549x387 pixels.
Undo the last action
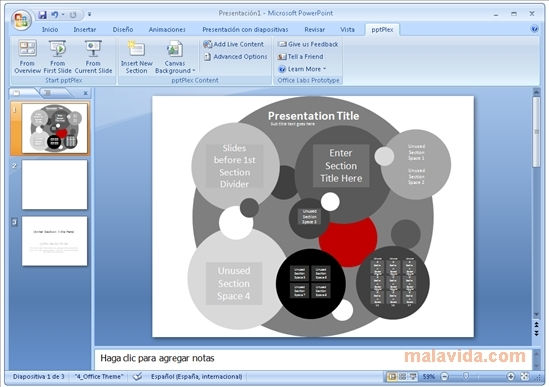coord(55,15)
